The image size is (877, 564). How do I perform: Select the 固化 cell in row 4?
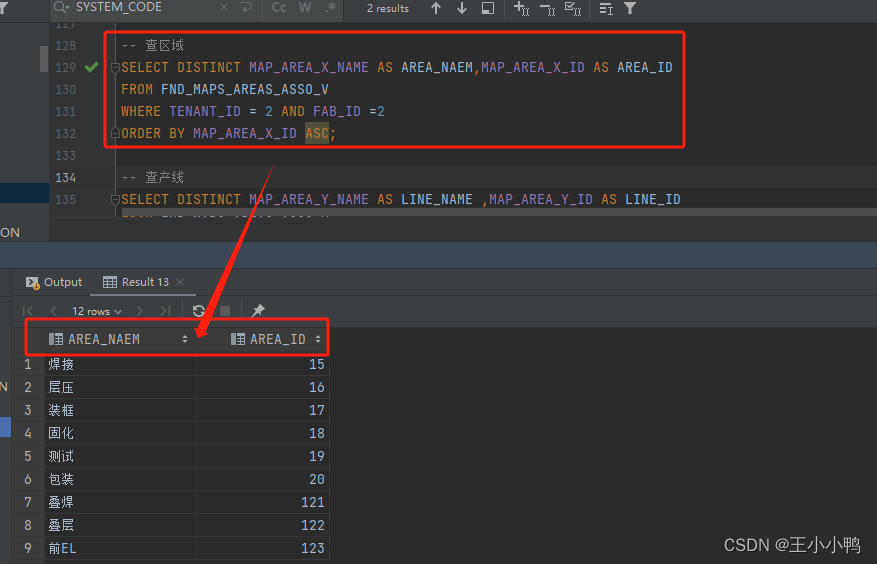(x=121, y=433)
